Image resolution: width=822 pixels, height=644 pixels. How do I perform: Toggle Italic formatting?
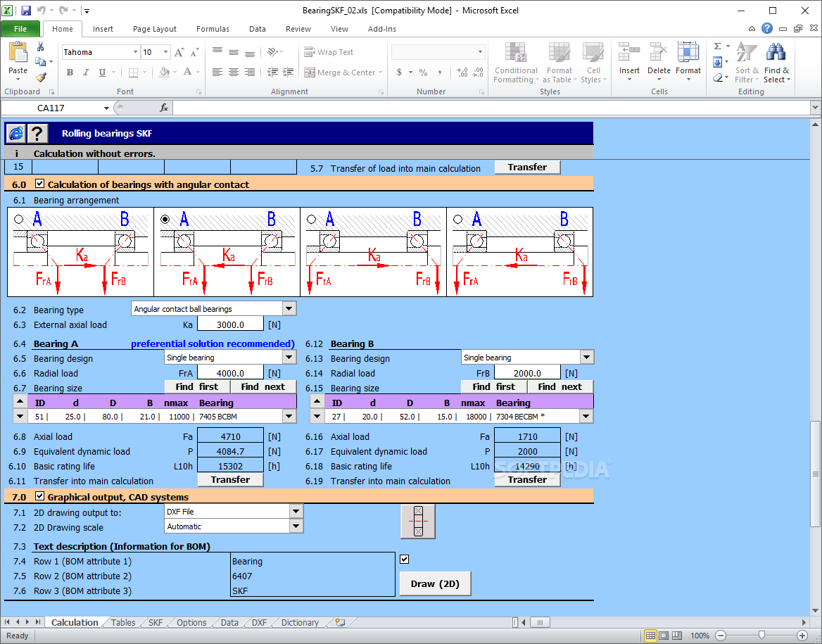(x=86, y=72)
